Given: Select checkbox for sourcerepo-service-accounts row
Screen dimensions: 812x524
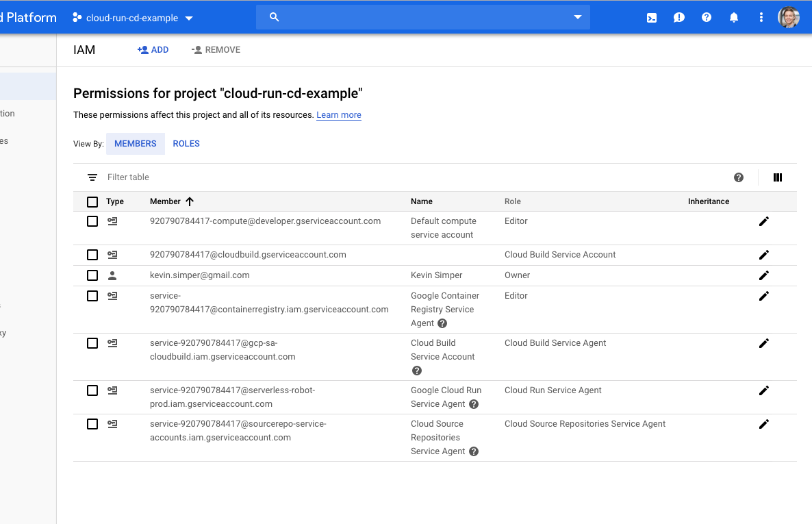Looking at the screenshot, I should tap(92, 424).
